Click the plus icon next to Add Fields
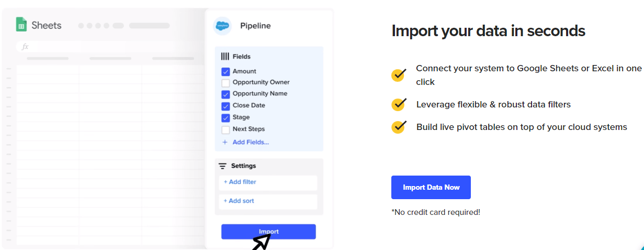Image resolution: width=644 pixels, height=250 pixels. point(225,142)
